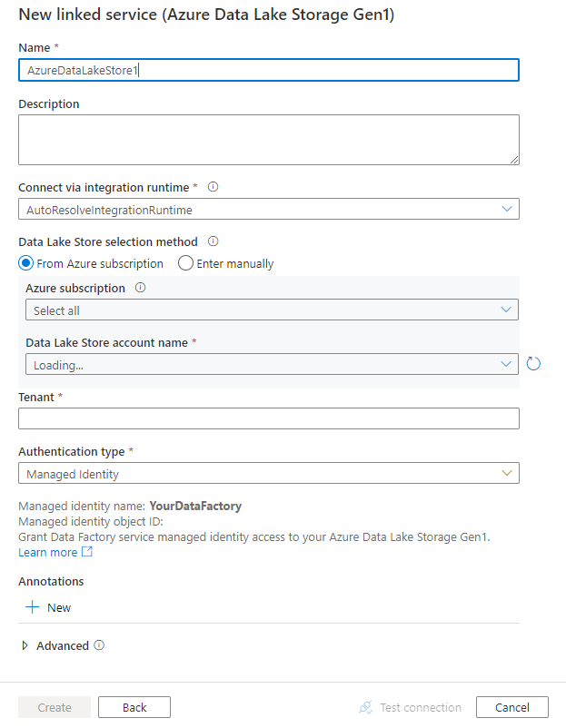Click the Description text area
This screenshot has width=566, height=728.
[x=269, y=139]
